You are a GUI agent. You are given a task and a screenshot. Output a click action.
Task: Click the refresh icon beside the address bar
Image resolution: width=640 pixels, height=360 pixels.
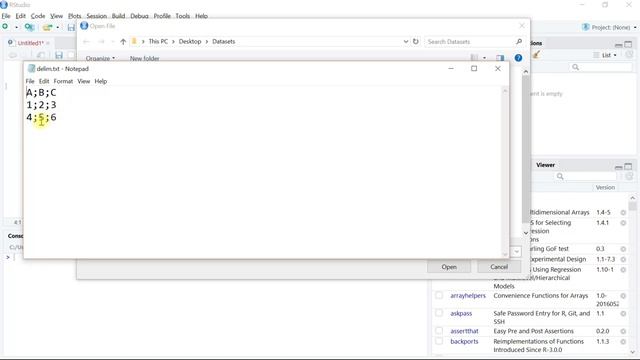click(416, 42)
